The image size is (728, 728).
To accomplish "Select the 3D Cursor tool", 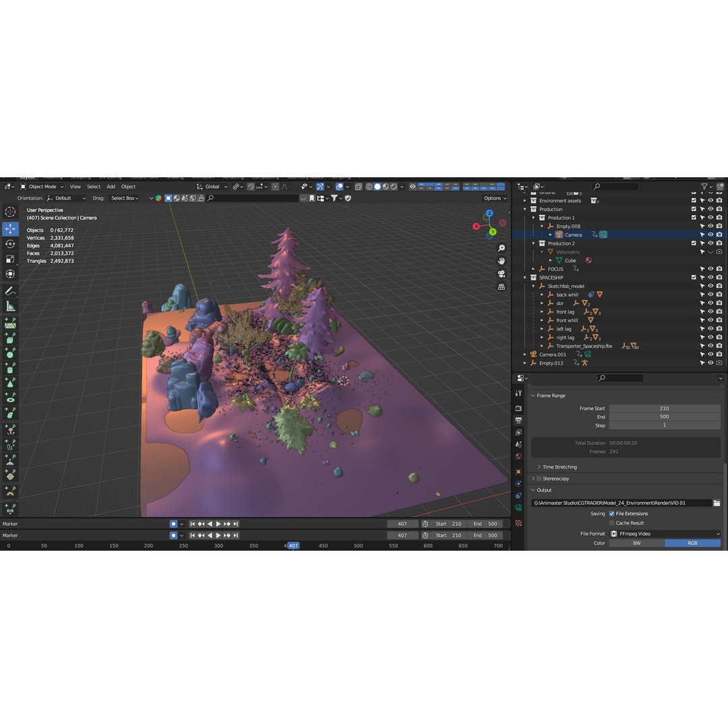I will click(x=10, y=212).
